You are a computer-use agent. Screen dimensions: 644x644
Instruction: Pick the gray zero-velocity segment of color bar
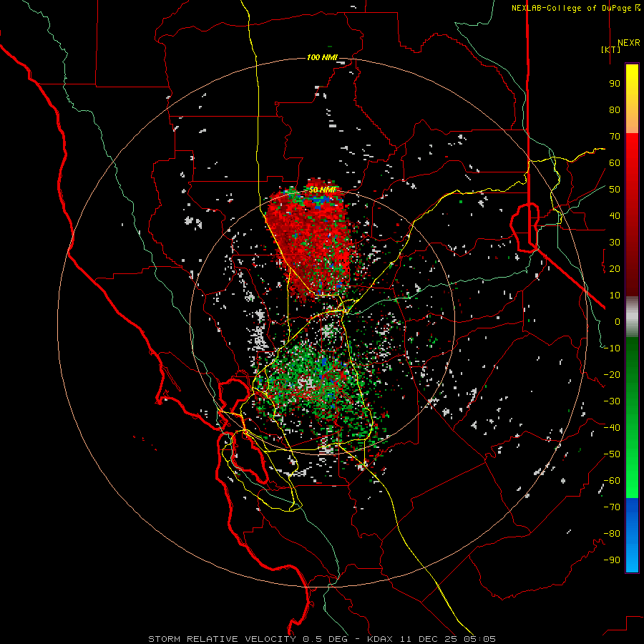tap(632, 317)
